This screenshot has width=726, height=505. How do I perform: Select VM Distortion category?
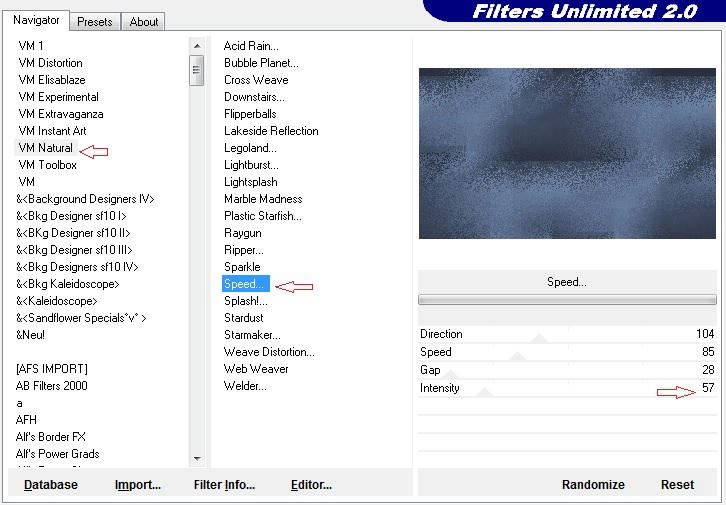coord(50,63)
